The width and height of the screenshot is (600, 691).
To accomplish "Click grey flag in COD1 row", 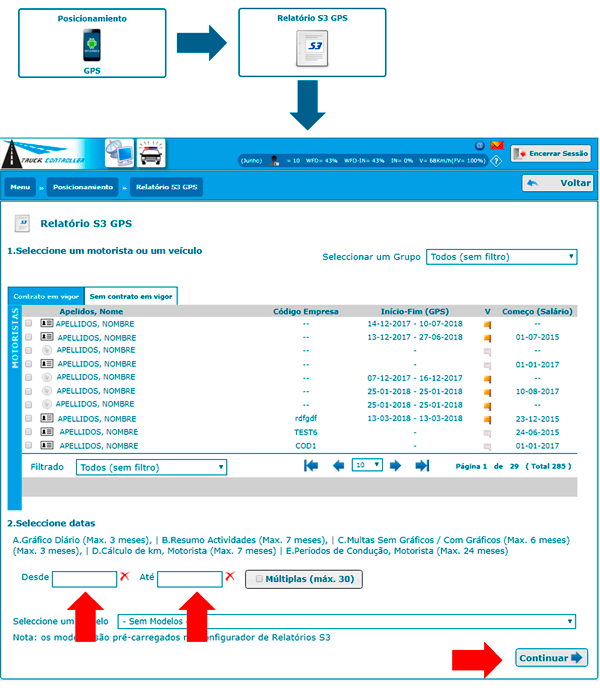I will click(x=487, y=447).
